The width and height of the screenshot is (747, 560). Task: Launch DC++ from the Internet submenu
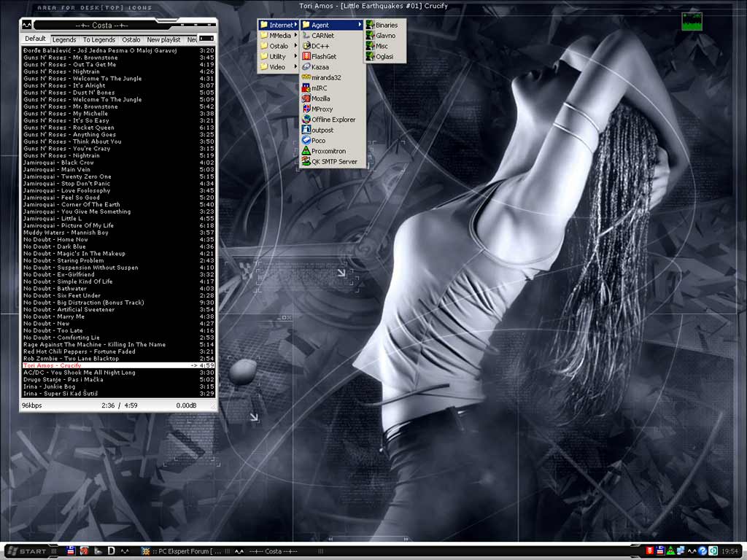321,46
